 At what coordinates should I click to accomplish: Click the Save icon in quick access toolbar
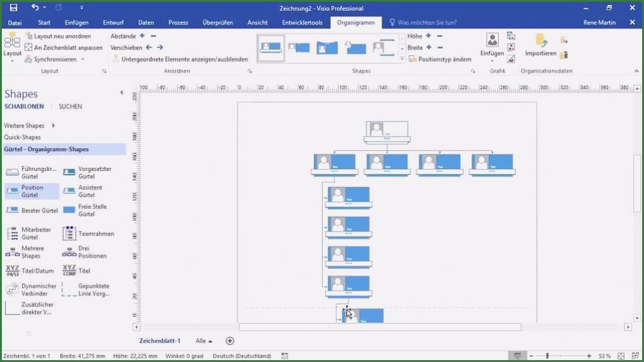[13, 8]
